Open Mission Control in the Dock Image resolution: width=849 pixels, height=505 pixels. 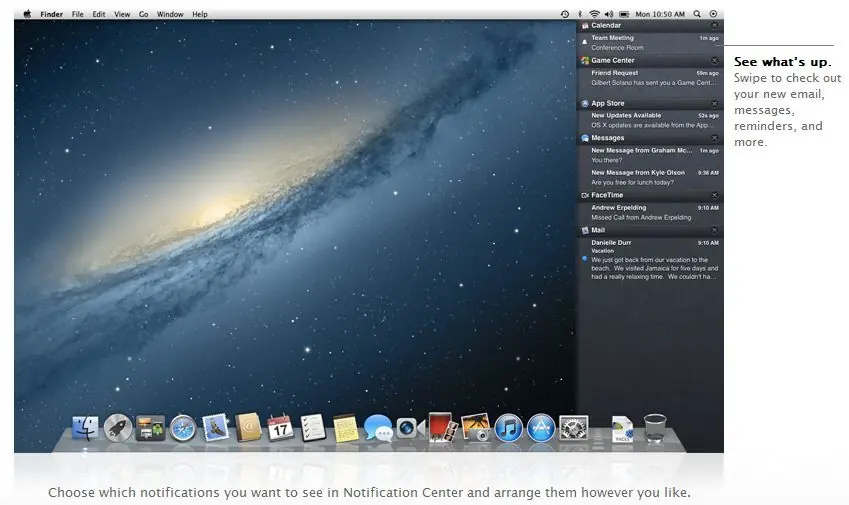(151, 428)
